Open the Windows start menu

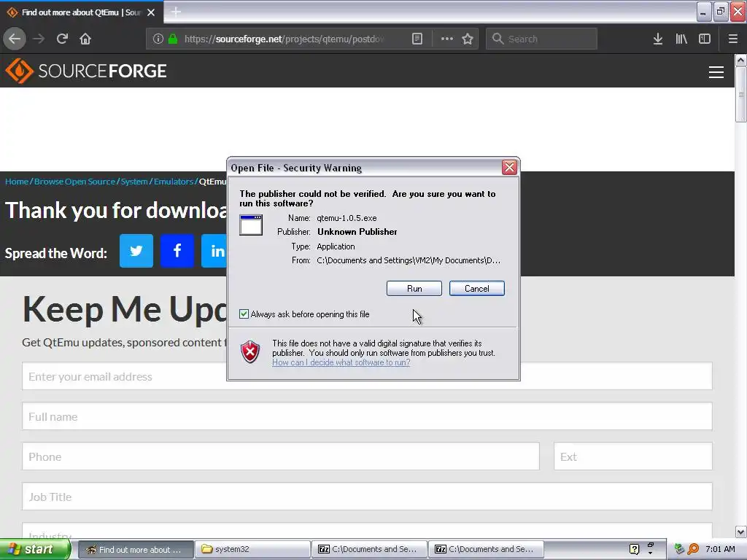click(x=34, y=549)
